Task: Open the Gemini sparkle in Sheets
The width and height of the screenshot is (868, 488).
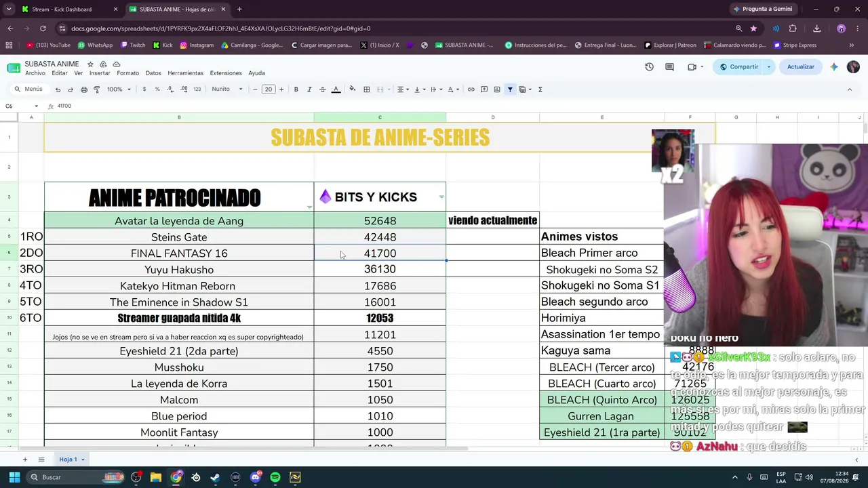Action: point(834,67)
